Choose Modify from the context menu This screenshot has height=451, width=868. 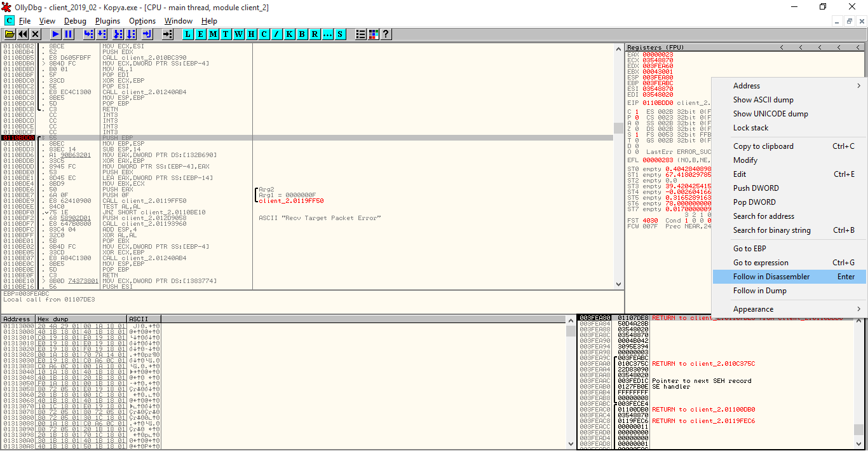(789, 160)
